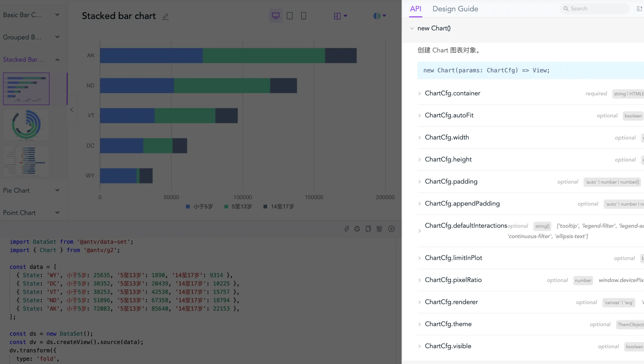
Task: Open the layout dropdown arrow
Action: pyautogui.click(x=345, y=16)
